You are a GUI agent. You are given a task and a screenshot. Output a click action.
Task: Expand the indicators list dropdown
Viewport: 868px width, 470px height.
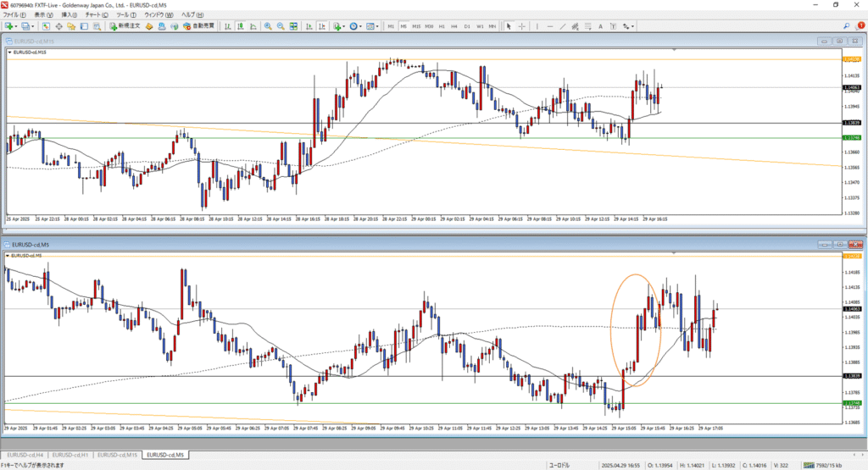coord(345,26)
